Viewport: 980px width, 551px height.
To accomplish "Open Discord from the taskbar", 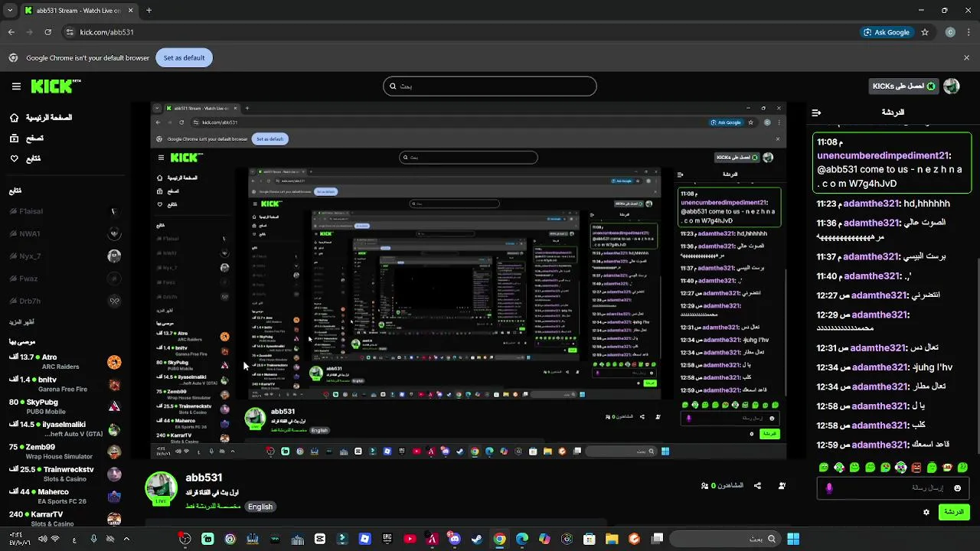I will coord(454,539).
